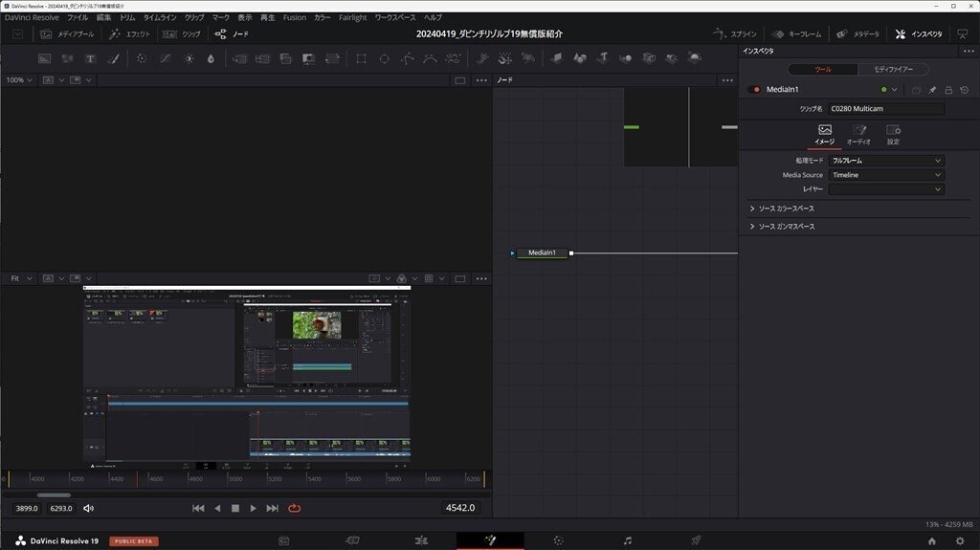This screenshot has width=980, height=550.
Task: Toggle the Inspector panel
Action: click(x=918, y=34)
